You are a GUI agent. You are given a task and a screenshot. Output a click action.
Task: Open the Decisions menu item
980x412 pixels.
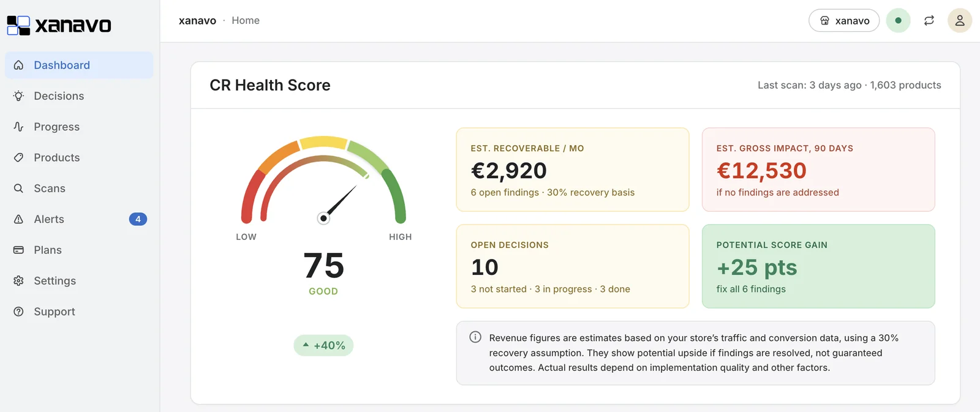(x=79, y=96)
